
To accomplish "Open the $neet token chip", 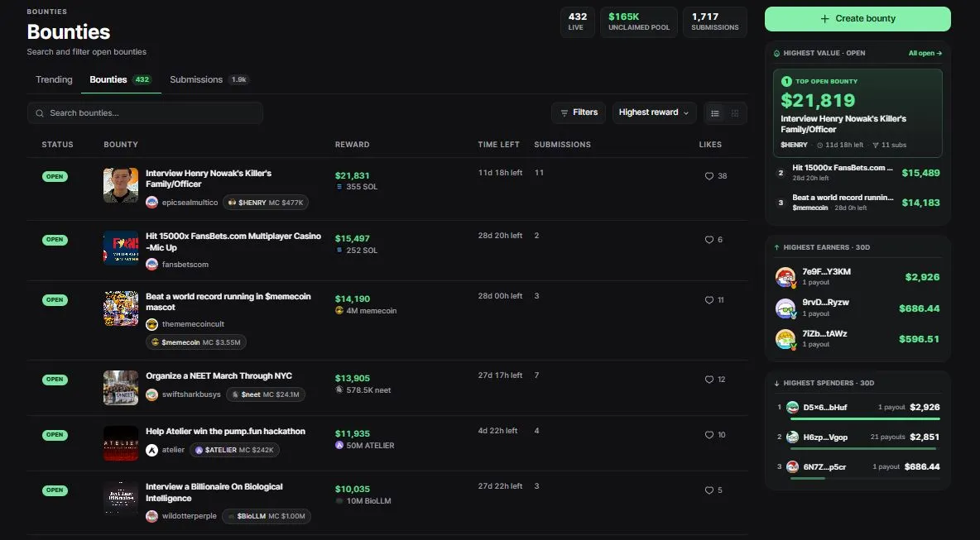I will pos(266,394).
